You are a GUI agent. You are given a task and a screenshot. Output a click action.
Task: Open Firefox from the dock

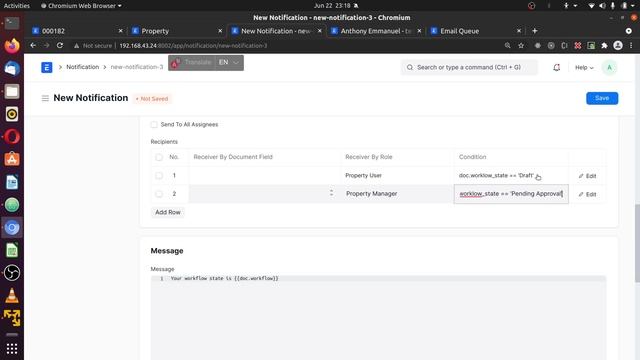(x=12, y=45)
